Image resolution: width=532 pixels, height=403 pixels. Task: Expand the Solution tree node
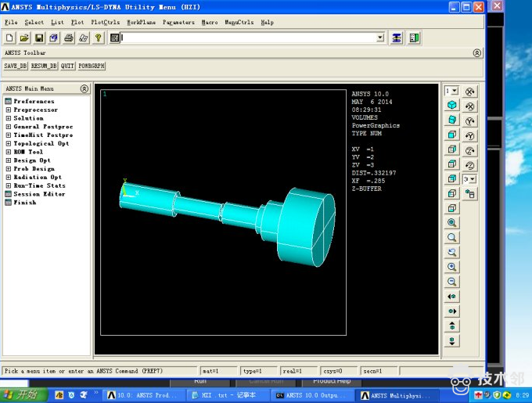(9, 118)
